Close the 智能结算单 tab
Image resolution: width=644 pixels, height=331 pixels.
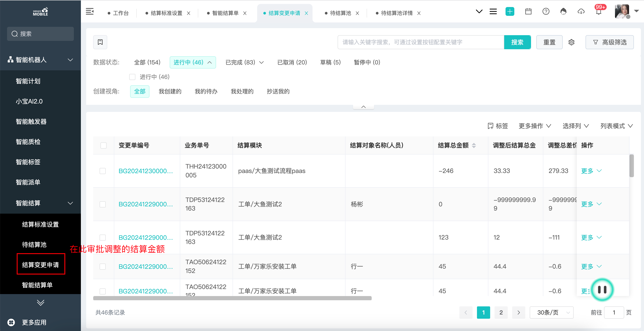pyautogui.click(x=245, y=13)
